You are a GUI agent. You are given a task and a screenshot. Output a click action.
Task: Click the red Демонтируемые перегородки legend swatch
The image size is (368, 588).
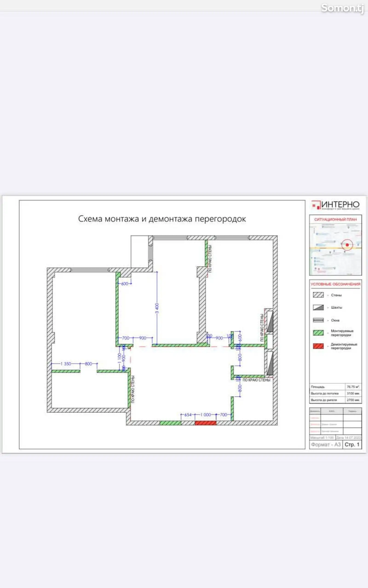coord(318,346)
